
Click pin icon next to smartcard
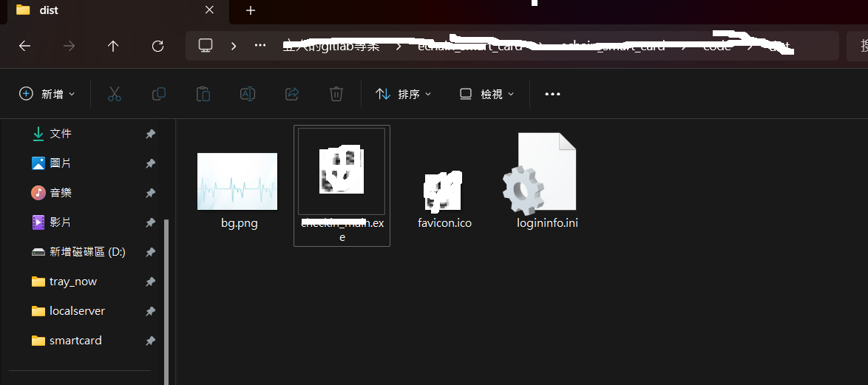coord(150,341)
